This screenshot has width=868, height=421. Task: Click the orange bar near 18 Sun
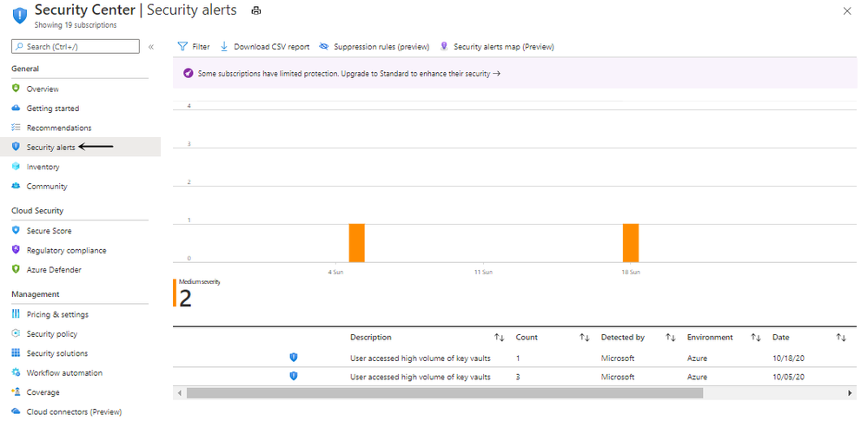631,243
